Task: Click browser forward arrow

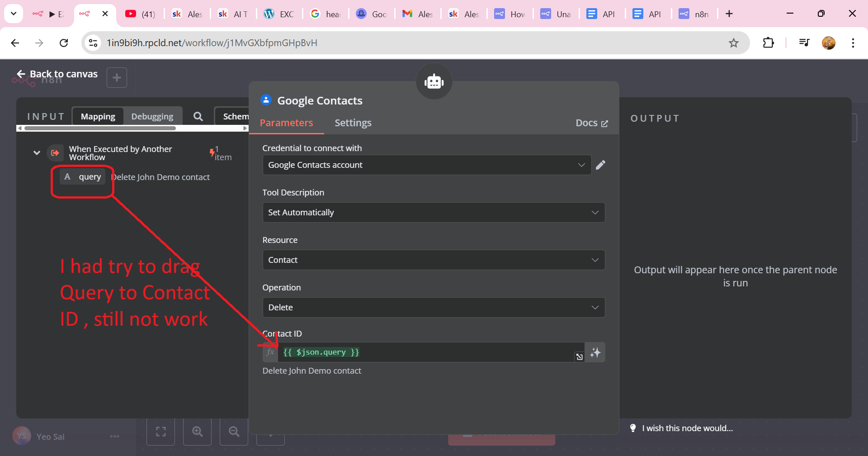Action: pos(39,43)
